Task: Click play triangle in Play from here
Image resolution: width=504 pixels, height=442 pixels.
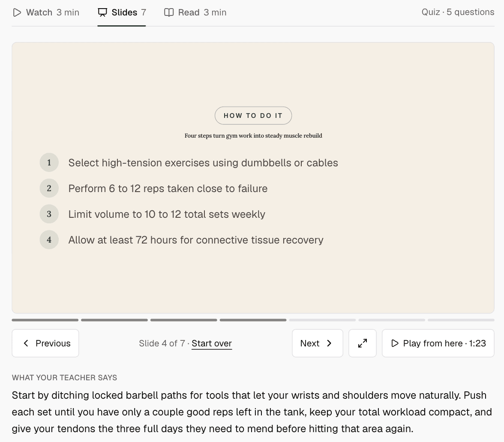Action: [x=395, y=343]
